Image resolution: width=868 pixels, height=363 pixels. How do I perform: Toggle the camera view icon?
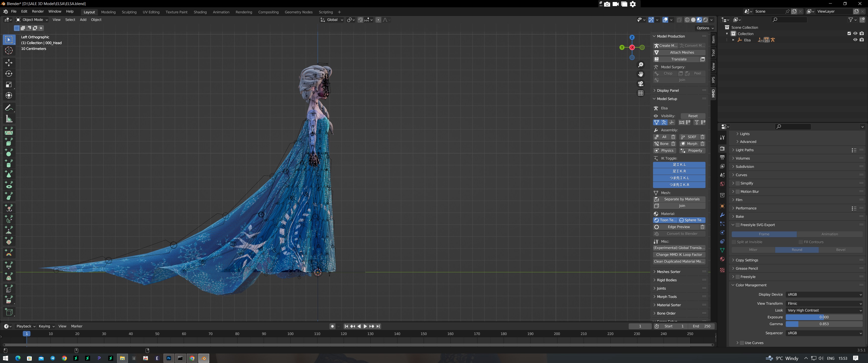tap(641, 83)
